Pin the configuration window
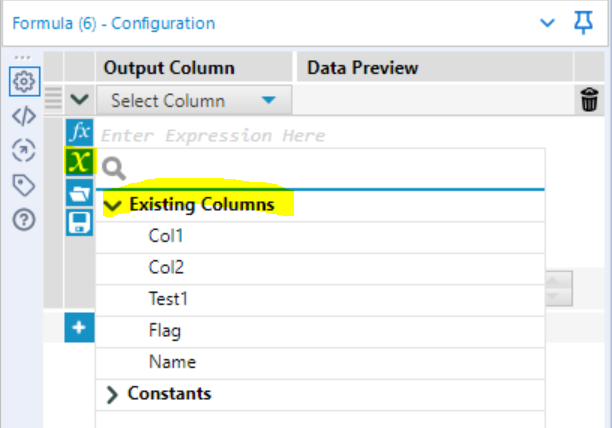 click(584, 22)
